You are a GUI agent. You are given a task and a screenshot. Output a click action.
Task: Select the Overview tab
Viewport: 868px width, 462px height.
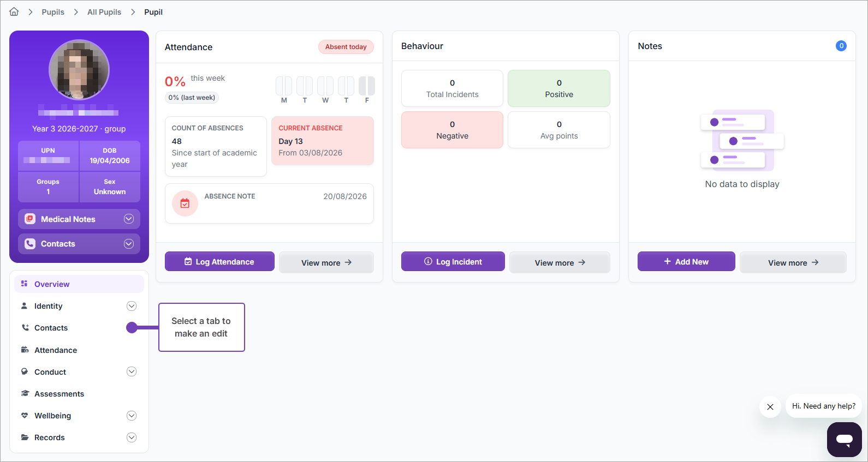[79, 284]
